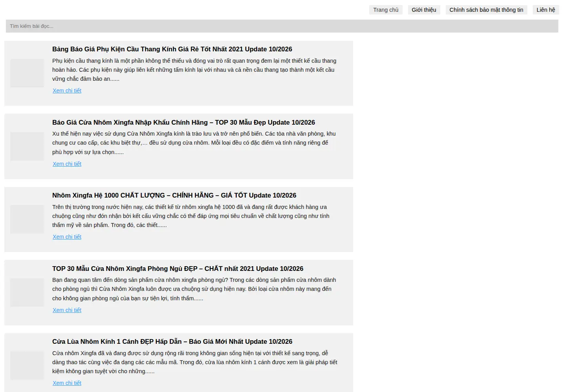
Task: Open Chính sách bảo mật thông tin page
Action: click(x=486, y=10)
